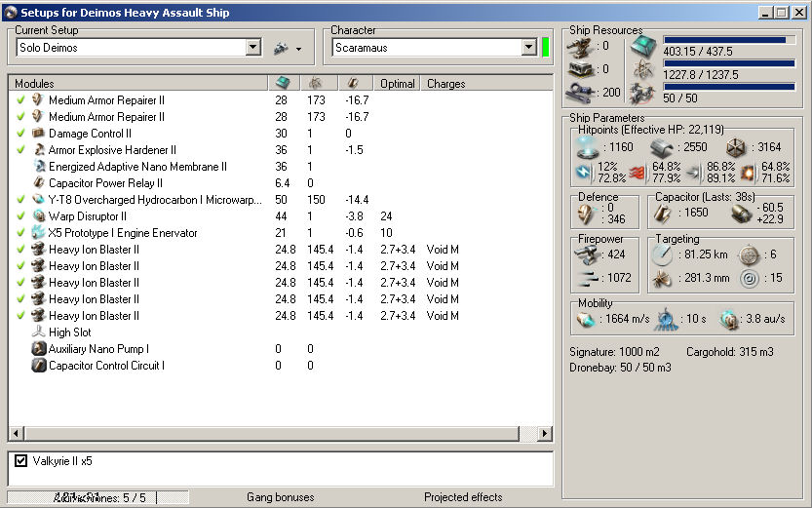812x508 pixels.
Task: Open the Projected effects panel
Action: 463,497
